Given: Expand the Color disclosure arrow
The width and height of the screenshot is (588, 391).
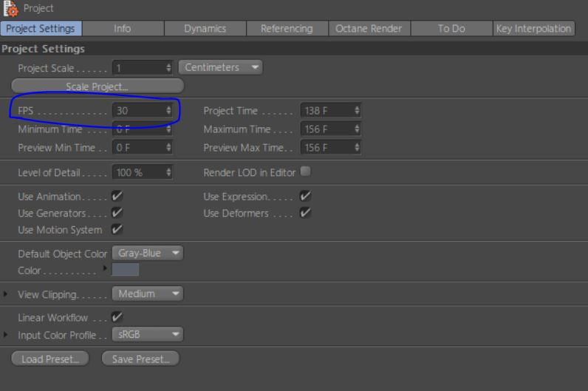Looking at the screenshot, I should point(106,268).
